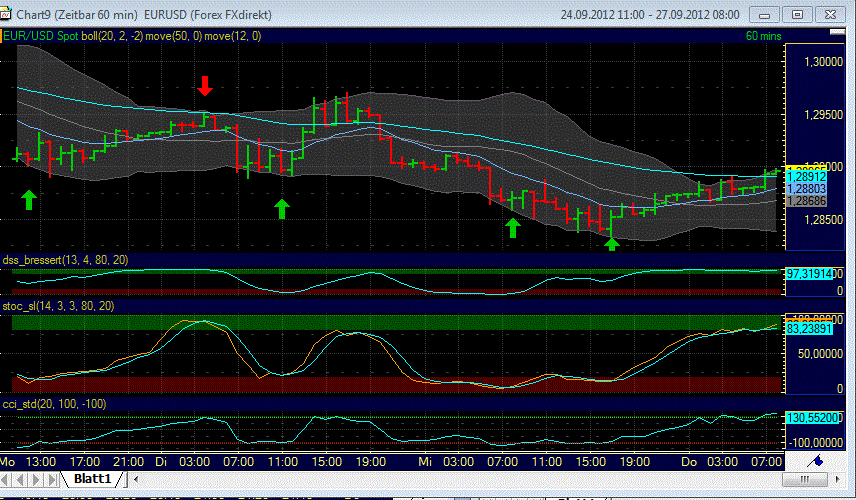Image resolution: width=856 pixels, height=500 pixels.
Task: Click the 97,31914 DSS value tag
Action: [809, 274]
